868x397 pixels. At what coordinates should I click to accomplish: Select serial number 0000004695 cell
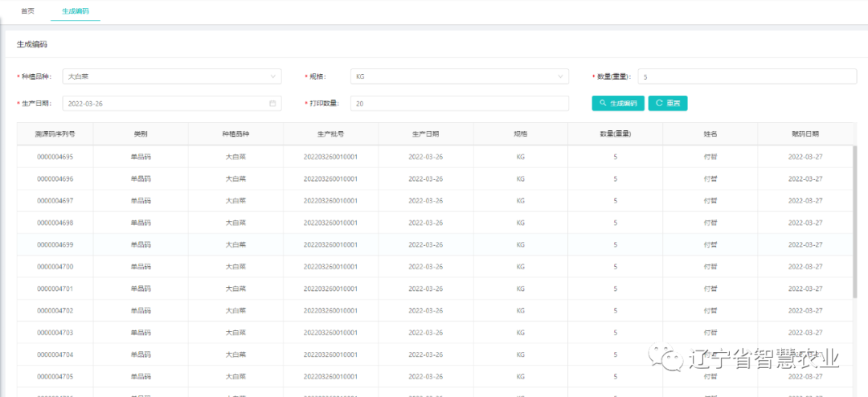[x=55, y=157]
